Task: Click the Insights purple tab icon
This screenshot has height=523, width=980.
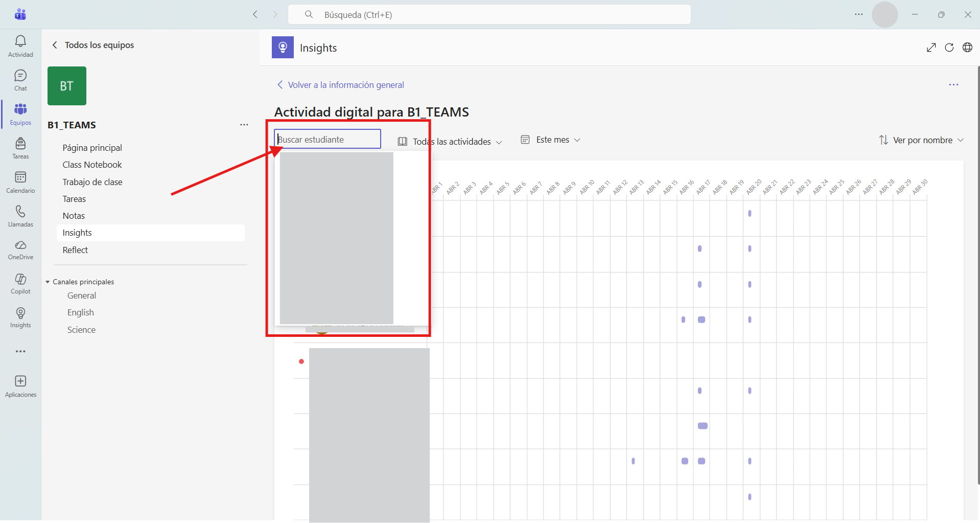Action: click(283, 48)
